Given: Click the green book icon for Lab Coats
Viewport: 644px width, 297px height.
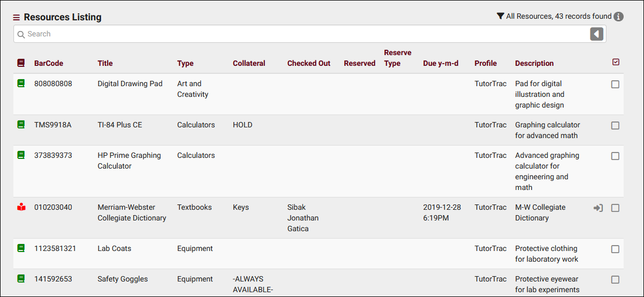Looking at the screenshot, I should [21, 248].
